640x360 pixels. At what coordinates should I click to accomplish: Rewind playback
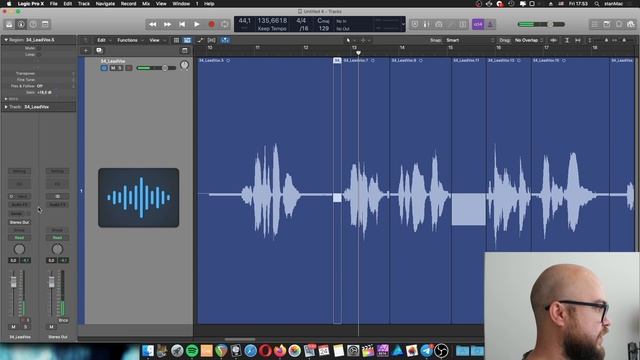pos(153,24)
